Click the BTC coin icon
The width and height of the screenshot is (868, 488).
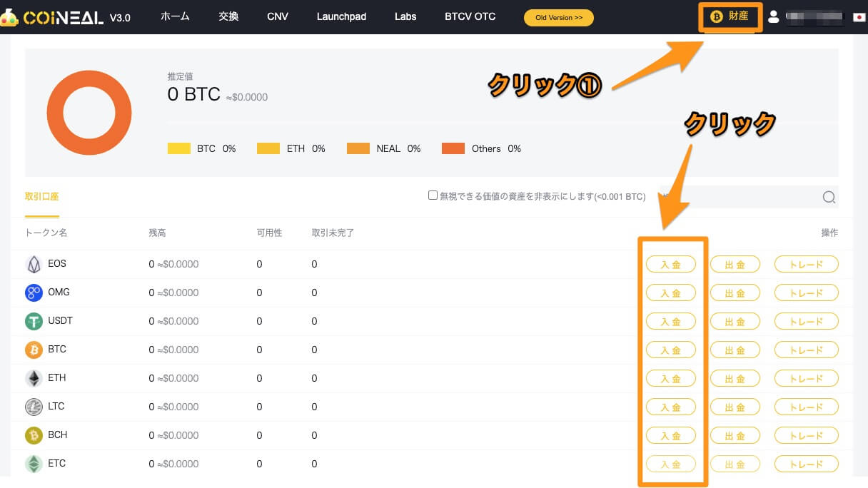click(34, 350)
